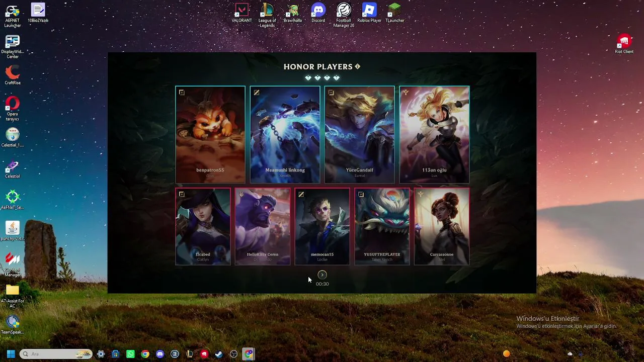
Task: Select the Celestial desktop shortcut
Action: tap(13, 169)
